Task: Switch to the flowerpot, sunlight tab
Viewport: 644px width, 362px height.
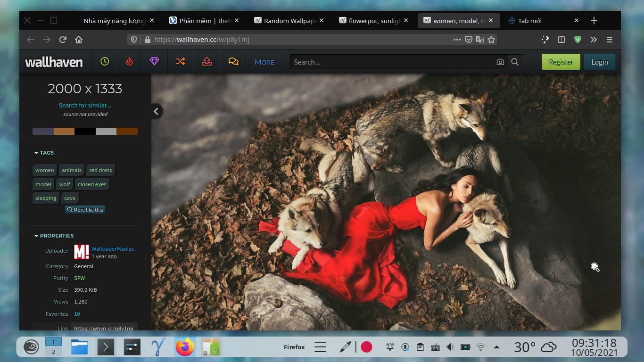Action: click(373, 21)
